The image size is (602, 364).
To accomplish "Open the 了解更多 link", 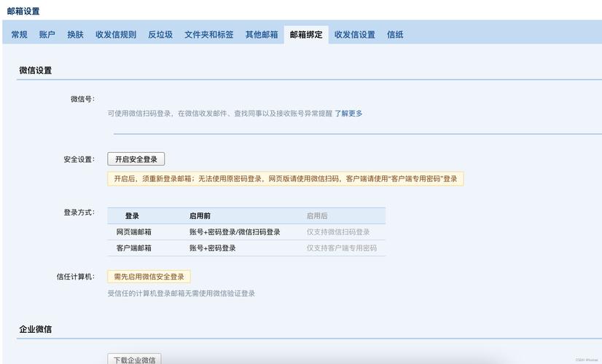I will 348,114.
